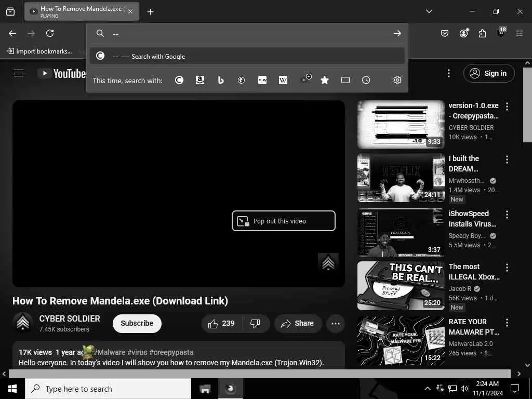Viewport: 532px width, 399px height.
Task: Open The most ILLEGAL Xbox thumbnail
Action: (401, 286)
